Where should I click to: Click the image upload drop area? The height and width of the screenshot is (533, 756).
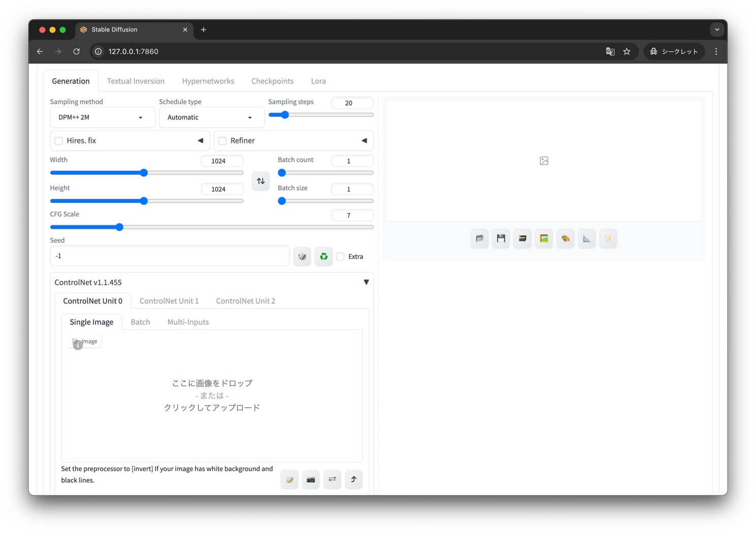[212, 396]
